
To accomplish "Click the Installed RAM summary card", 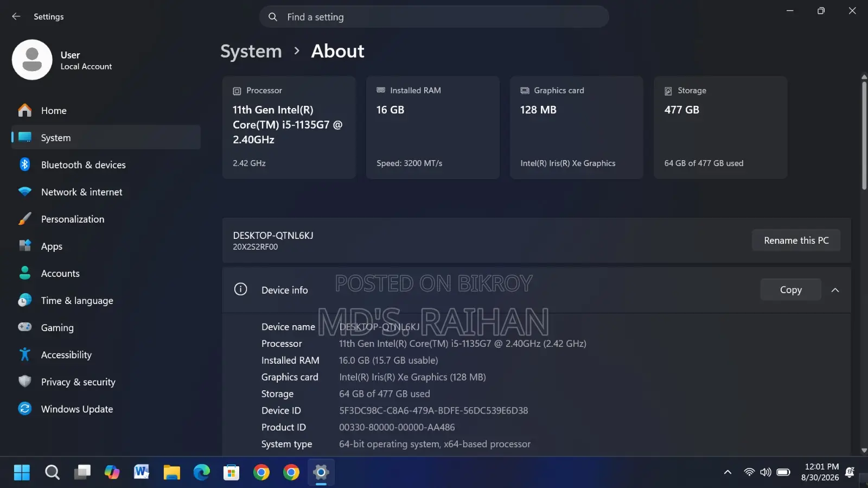I will click(x=432, y=128).
